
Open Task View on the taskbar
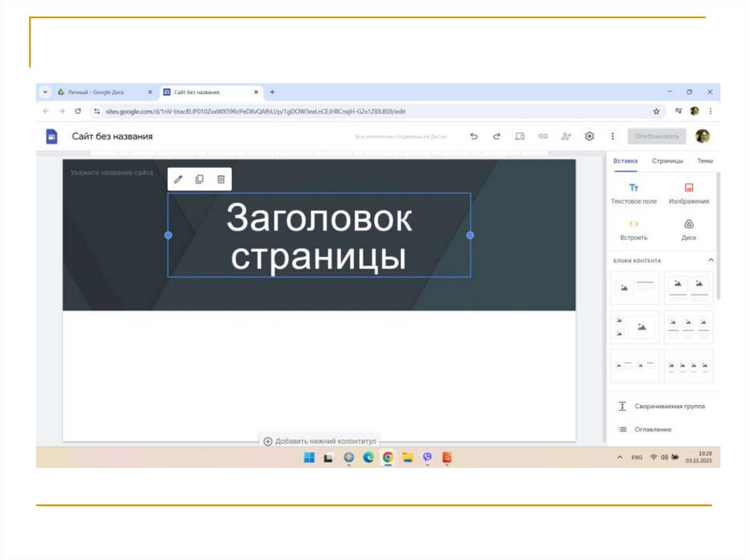tap(329, 458)
